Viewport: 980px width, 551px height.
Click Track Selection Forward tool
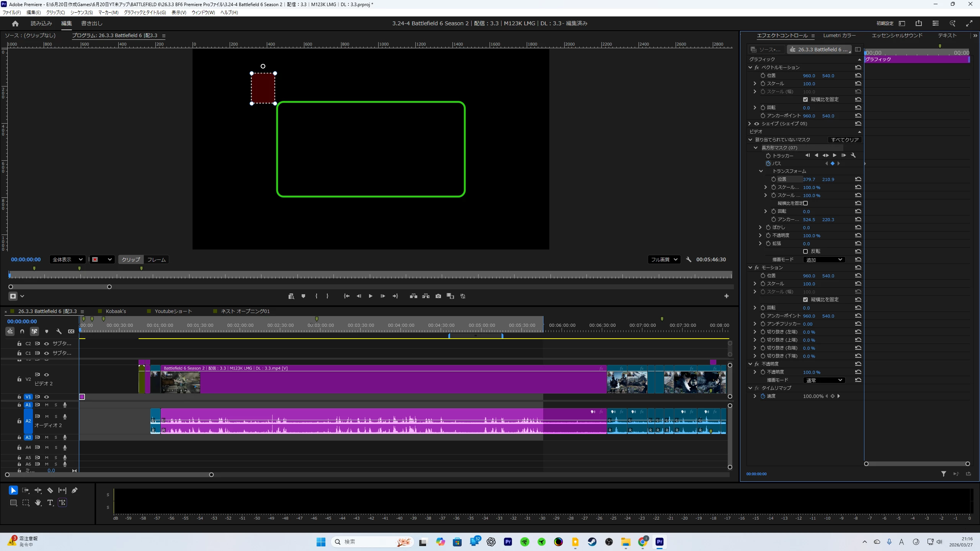tap(26, 490)
